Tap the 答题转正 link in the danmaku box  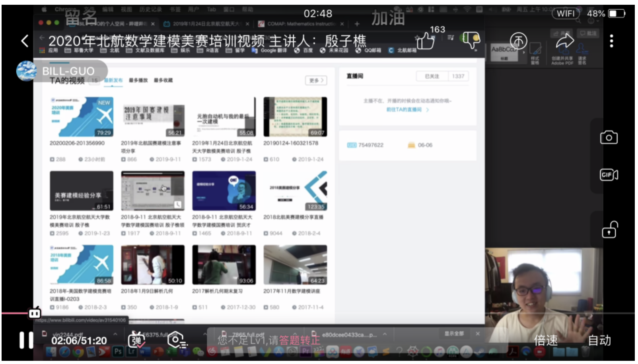(300, 341)
